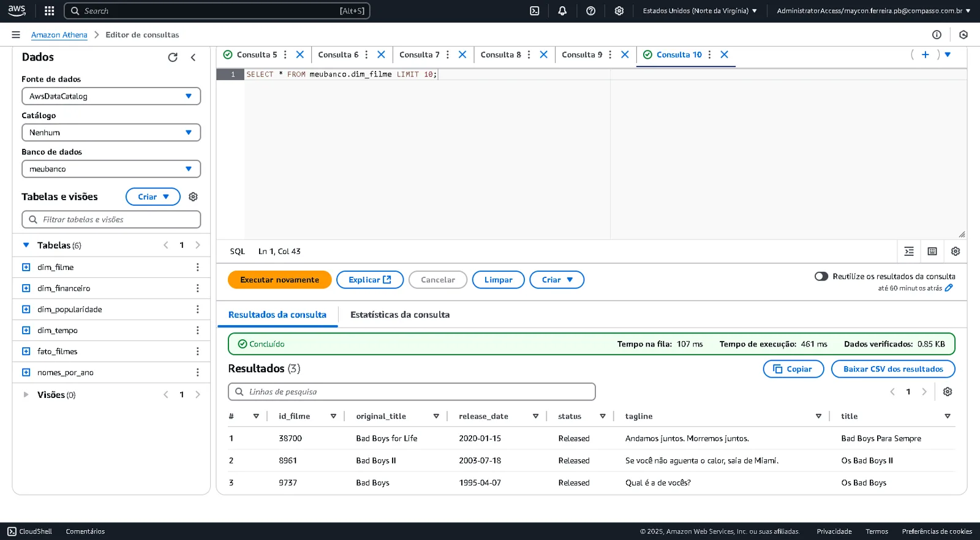Focus the AWS Search field
The height and width of the screenshot is (540, 980).
pyautogui.click(x=217, y=11)
